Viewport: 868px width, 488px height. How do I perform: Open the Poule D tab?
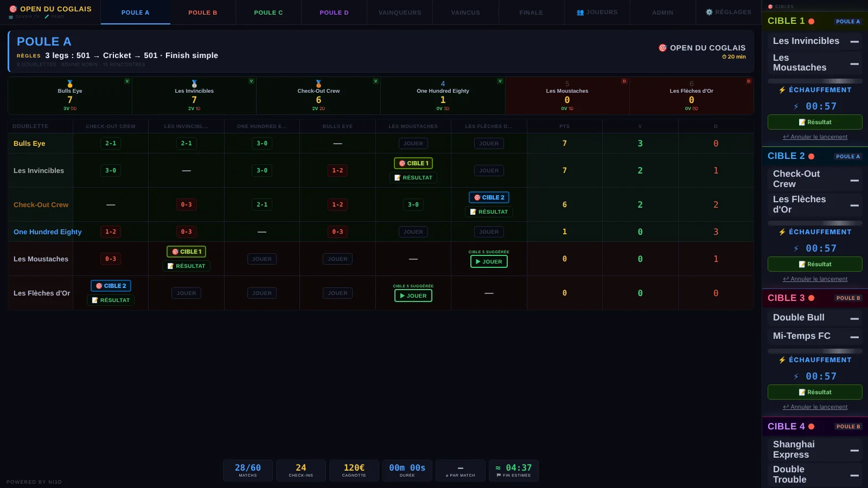[x=334, y=12]
